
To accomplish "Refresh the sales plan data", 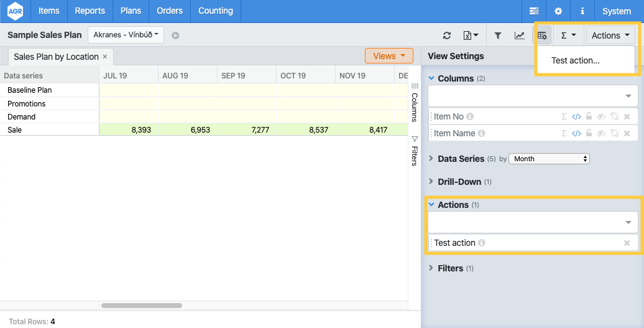I will [x=447, y=35].
